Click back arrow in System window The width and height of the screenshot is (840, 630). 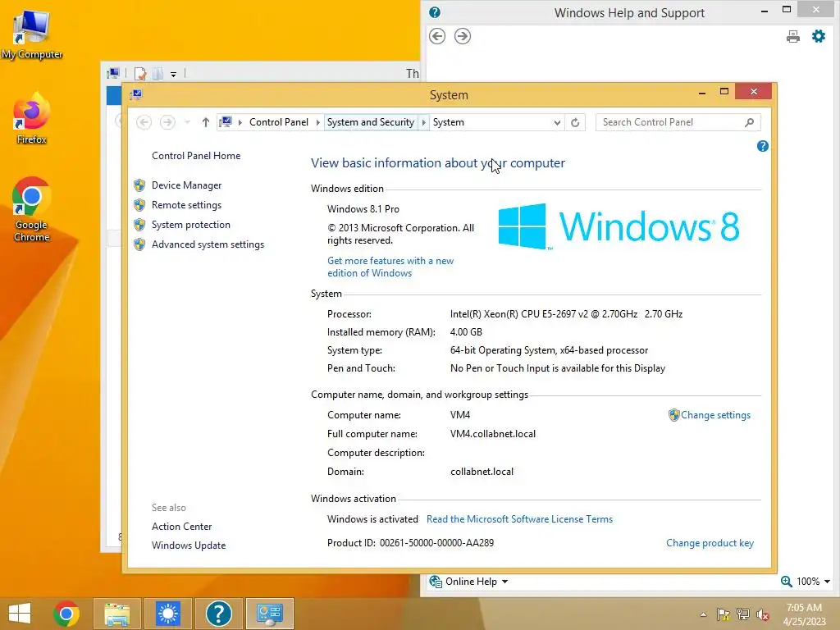144,123
